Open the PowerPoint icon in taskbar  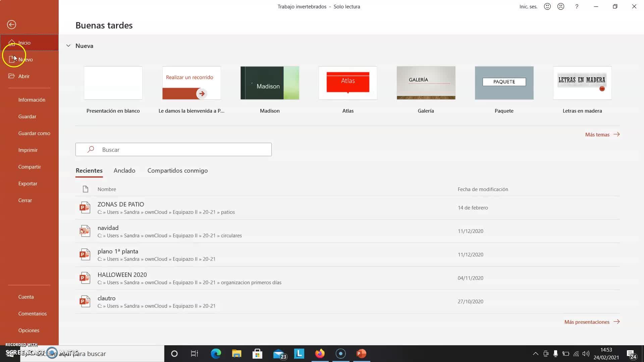coord(361,354)
